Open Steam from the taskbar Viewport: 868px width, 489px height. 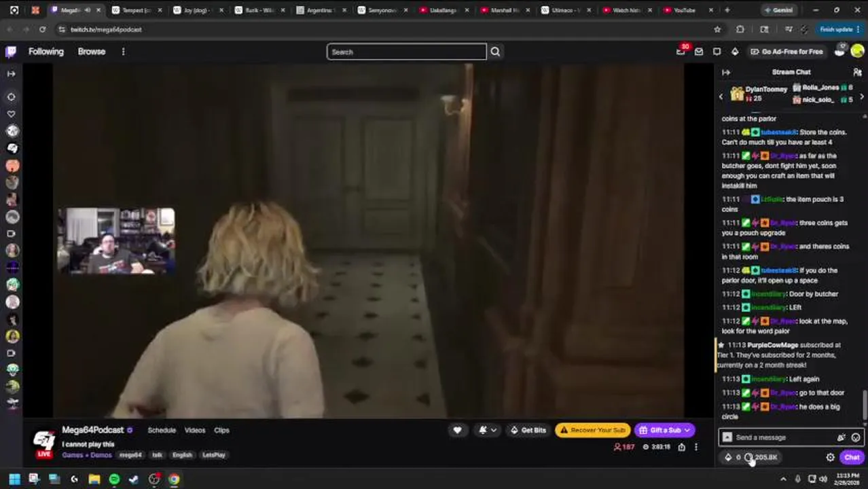pyautogui.click(x=134, y=479)
